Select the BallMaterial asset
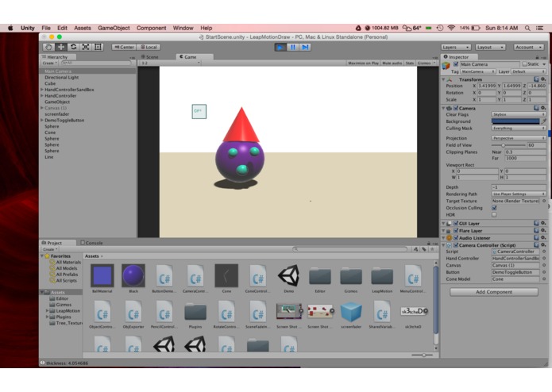This screenshot has width=552, height=392. (x=102, y=279)
